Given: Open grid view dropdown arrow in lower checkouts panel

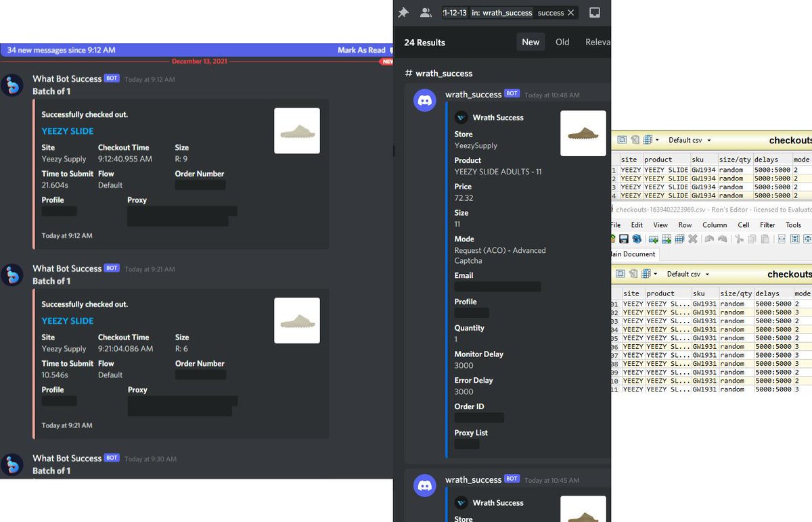Looking at the screenshot, I should pos(656,275).
